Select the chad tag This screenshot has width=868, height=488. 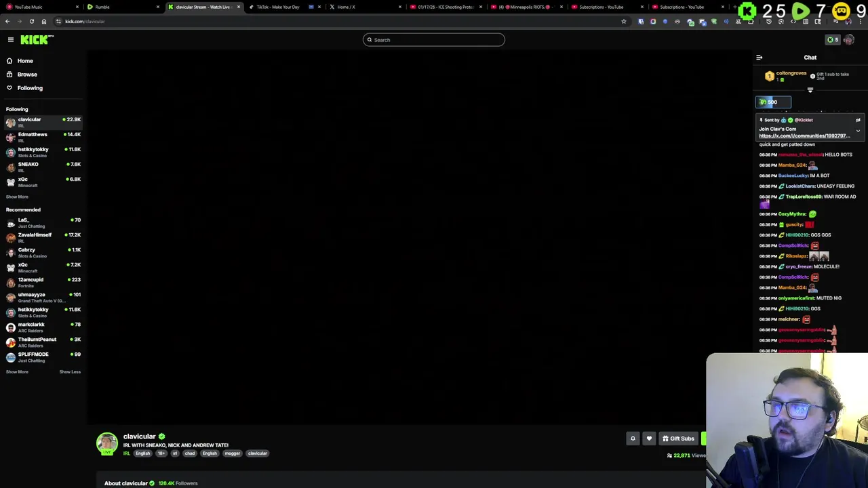click(190, 453)
